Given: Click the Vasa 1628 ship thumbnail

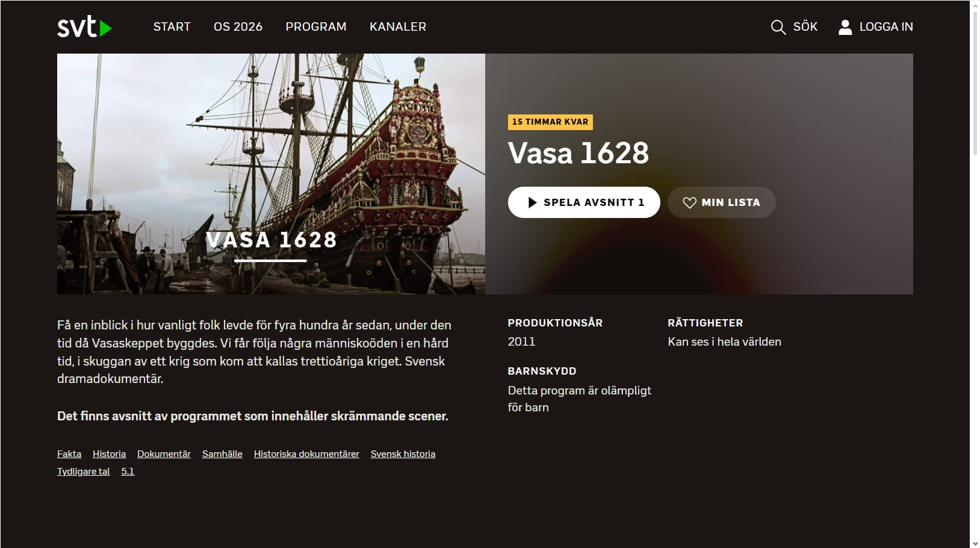Looking at the screenshot, I should (271, 174).
